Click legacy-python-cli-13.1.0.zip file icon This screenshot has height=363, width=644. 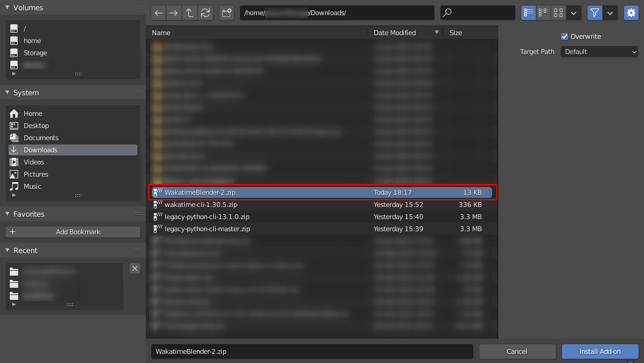[158, 217]
